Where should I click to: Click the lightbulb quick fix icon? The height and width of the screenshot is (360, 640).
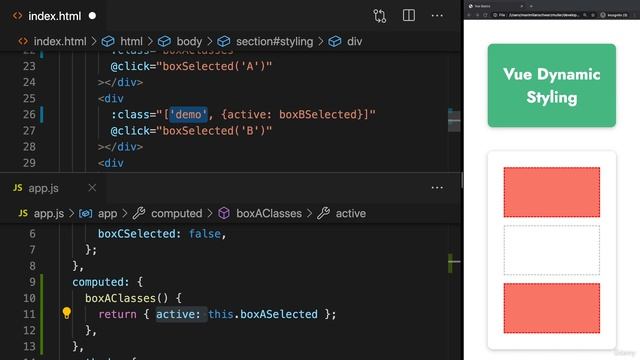pos(67,313)
